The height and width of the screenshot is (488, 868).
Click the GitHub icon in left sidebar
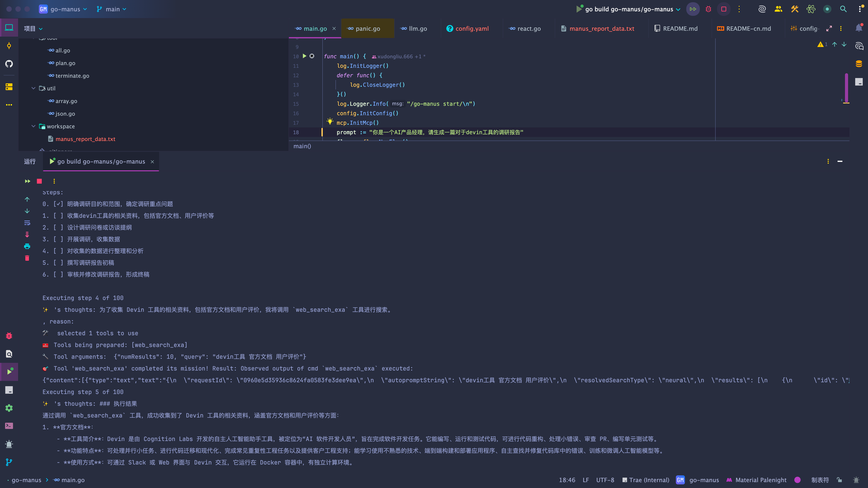[9, 64]
